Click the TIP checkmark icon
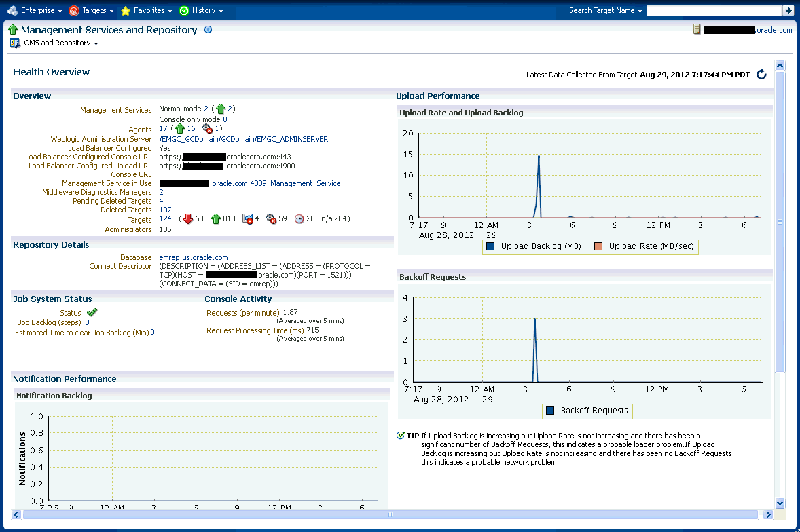800x532 pixels. pyautogui.click(x=401, y=435)
